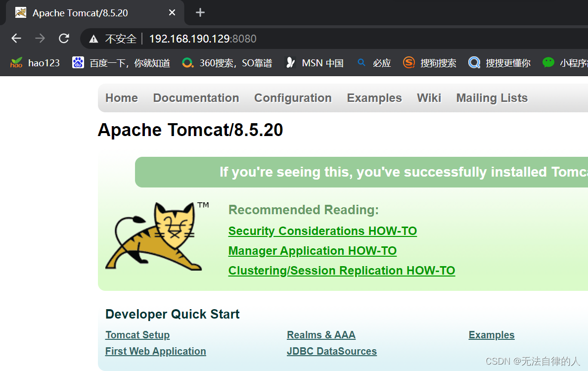Screen dimensions: 588x371
Task: Click the Tomcat cat logo image
Action: click(x=157, y=236)
